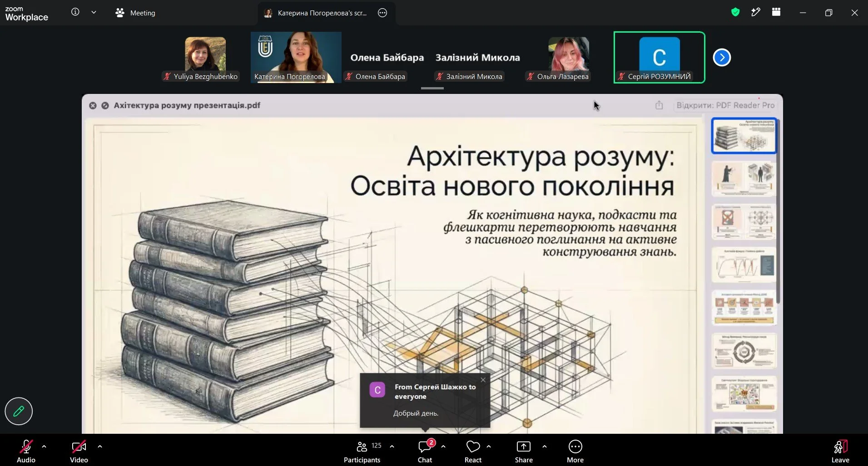Click the green encryption shield icon
This screenshot has width=868, height=466.
(735, 12)
